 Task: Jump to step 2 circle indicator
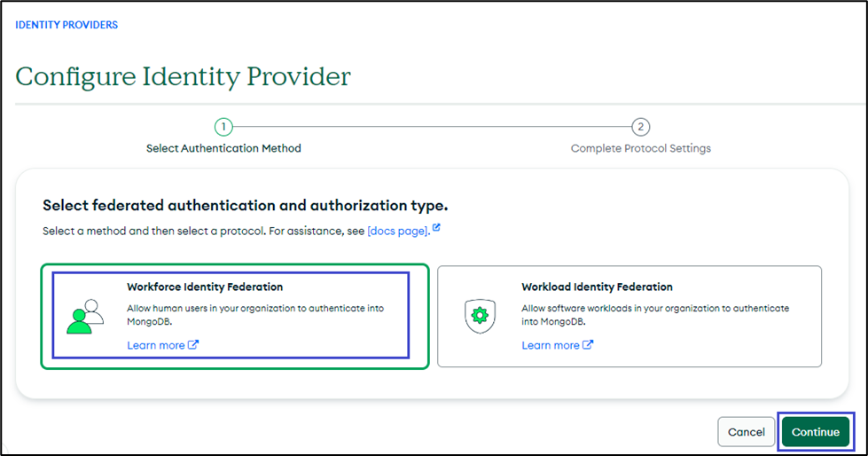tap(640, 127)
